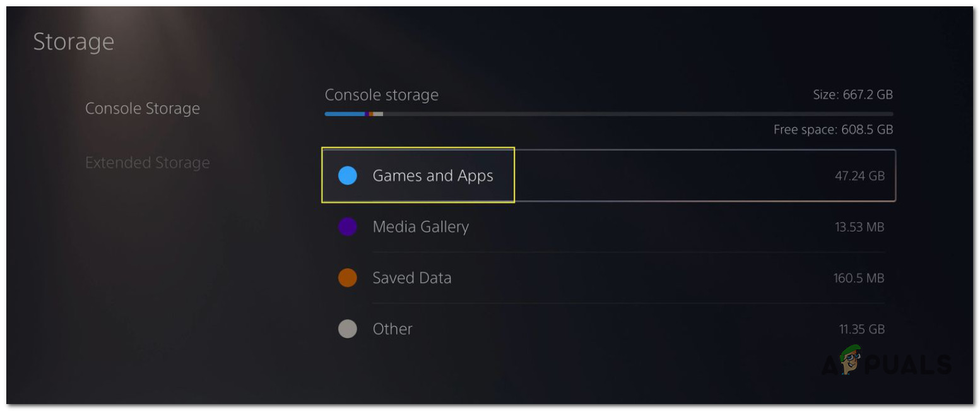The image size is (980, 411).
Task: Click the gray Other category dot icon
Action: [x=346, y=329]
